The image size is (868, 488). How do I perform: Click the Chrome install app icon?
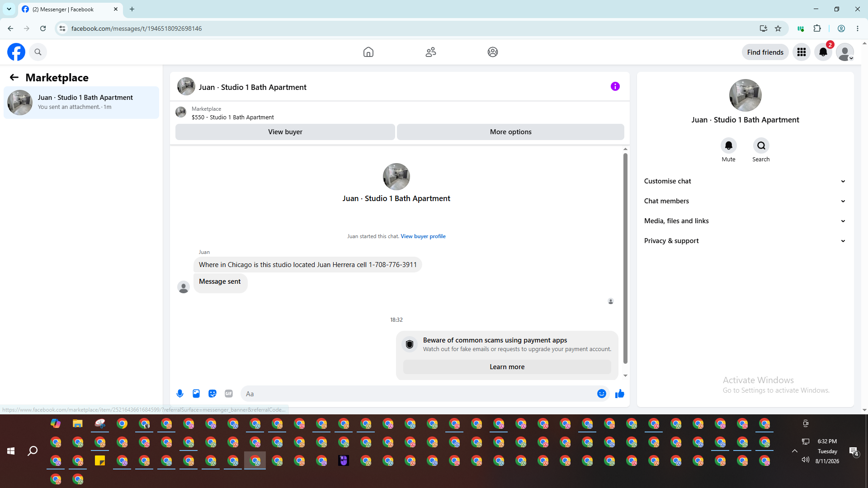[x=764, y=28]
